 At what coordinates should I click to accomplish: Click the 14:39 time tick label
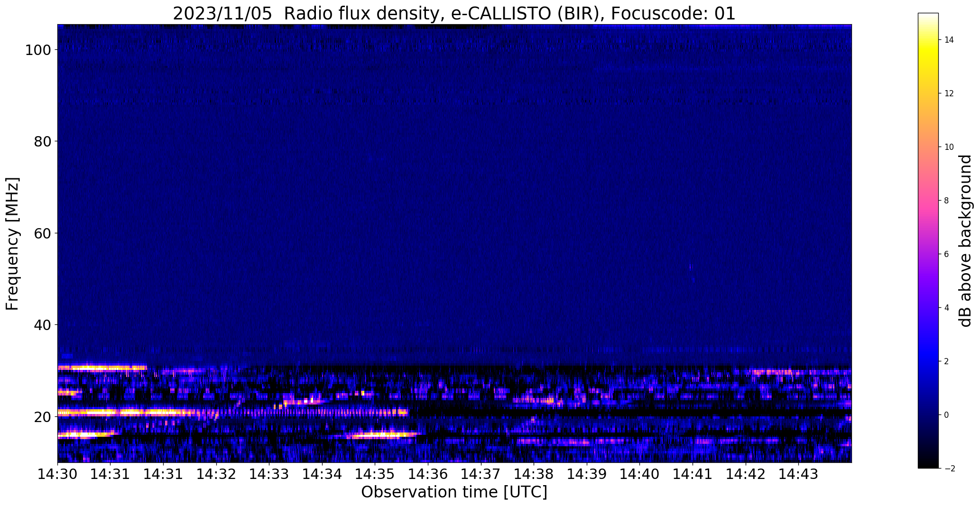[x=587, y=474]
